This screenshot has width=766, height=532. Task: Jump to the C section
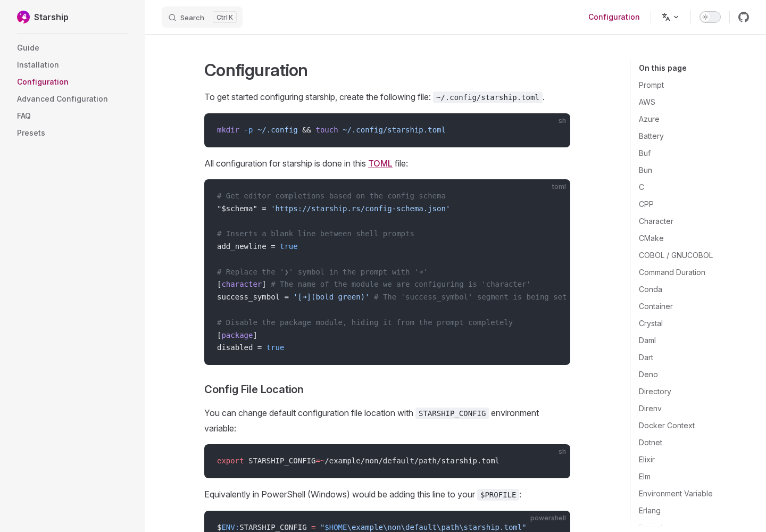(642, 187)
